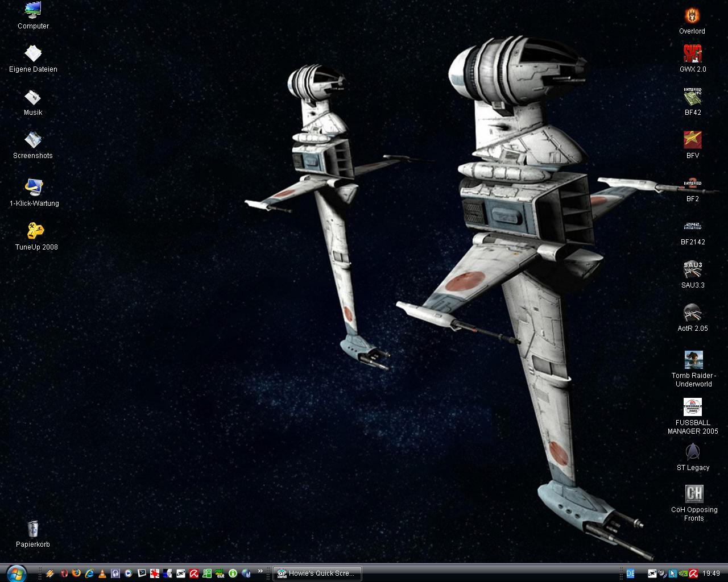Select FUSSBALL MANAGER 2005 icon

coord(693,416)
